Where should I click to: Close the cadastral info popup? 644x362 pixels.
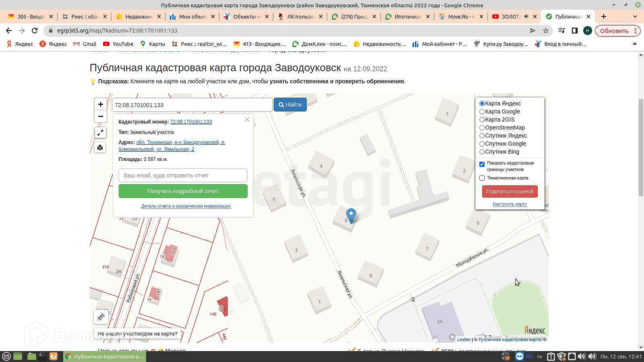[x=247, y=119]
